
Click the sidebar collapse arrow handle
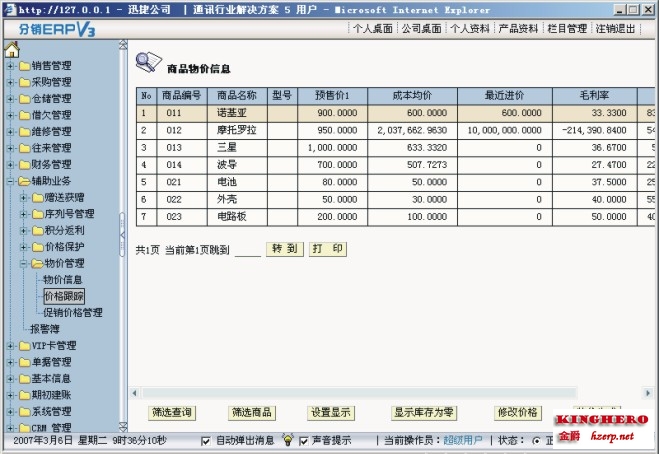pyautogui.click(x=122, y=235)
